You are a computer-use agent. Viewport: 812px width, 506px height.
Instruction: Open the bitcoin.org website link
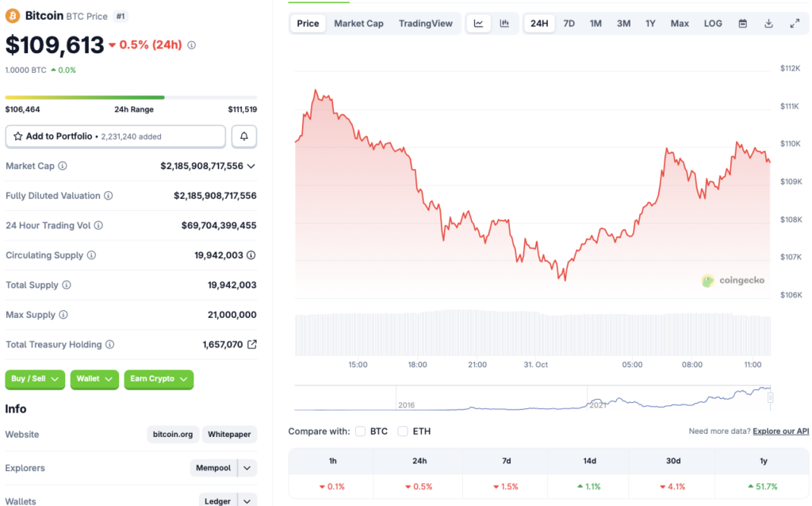click(172, 434)
